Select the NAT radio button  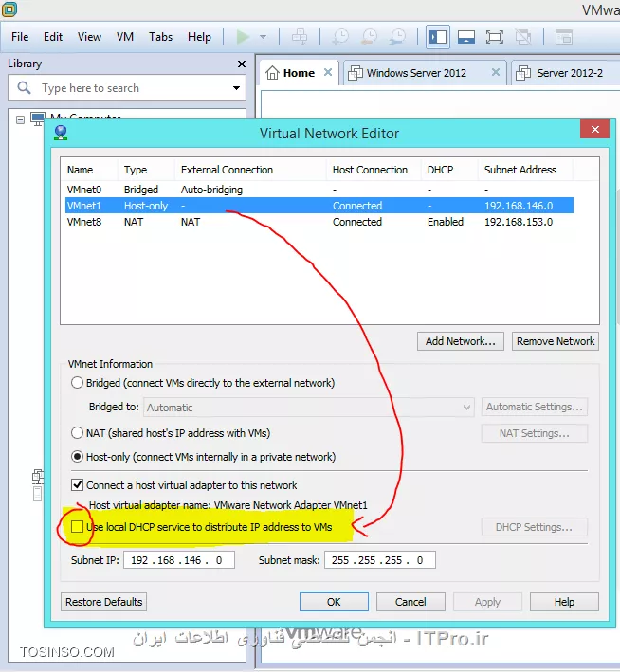click(x=77, y=433)
